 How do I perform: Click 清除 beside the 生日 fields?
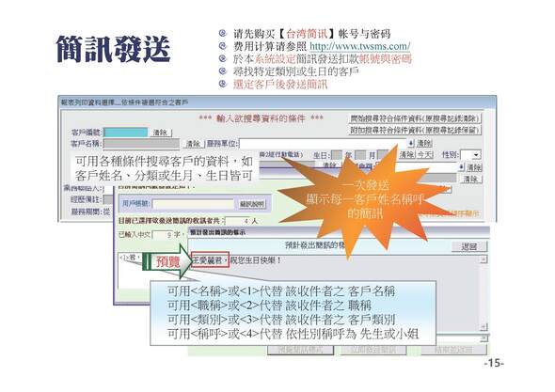[x=407, y=154]
